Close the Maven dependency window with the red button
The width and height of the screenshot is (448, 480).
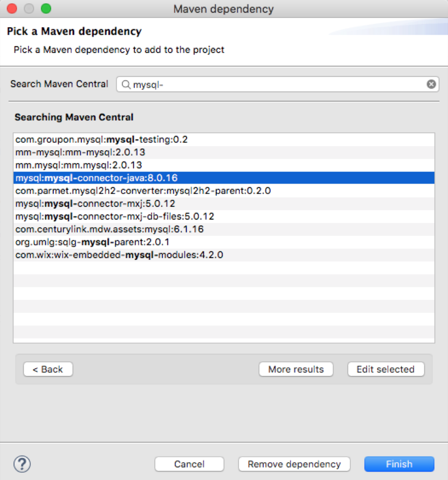12,9
